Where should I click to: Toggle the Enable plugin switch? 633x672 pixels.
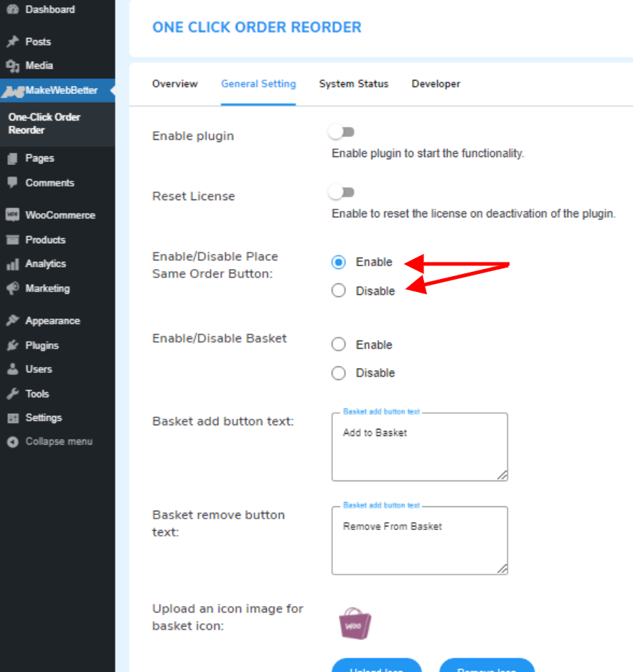pos(342,131)
